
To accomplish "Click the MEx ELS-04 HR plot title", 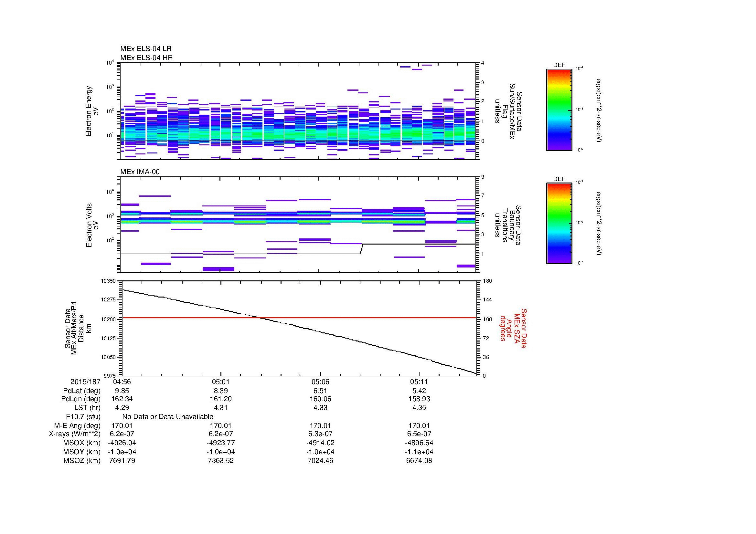I will [x=146, y=58].
